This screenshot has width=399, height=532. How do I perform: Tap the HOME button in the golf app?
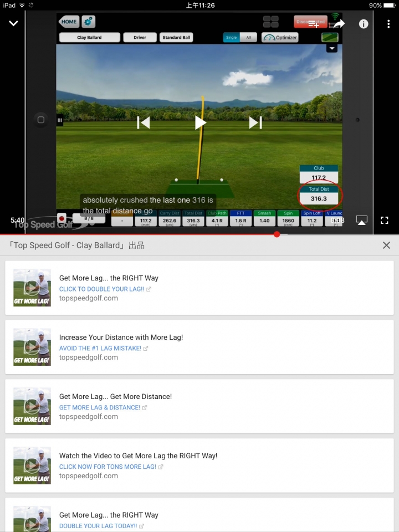click(x=69, y=22)
